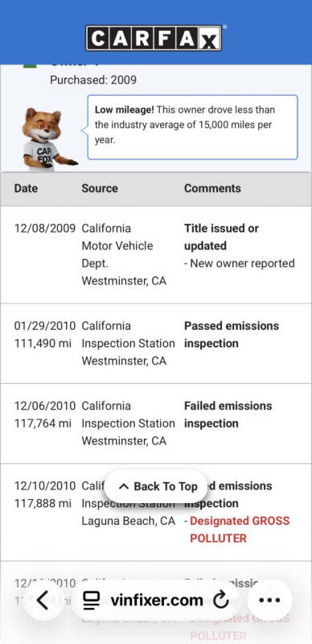Screen dimensions: 312x644
Task: Select the Comments column header
Action: [x=212, y=188]
